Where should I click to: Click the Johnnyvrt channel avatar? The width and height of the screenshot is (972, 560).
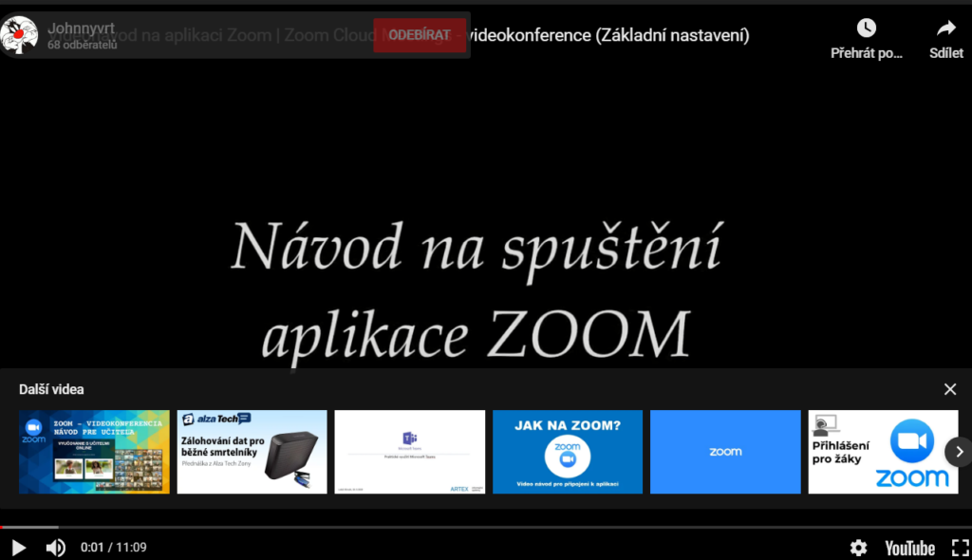pos(19,35)
